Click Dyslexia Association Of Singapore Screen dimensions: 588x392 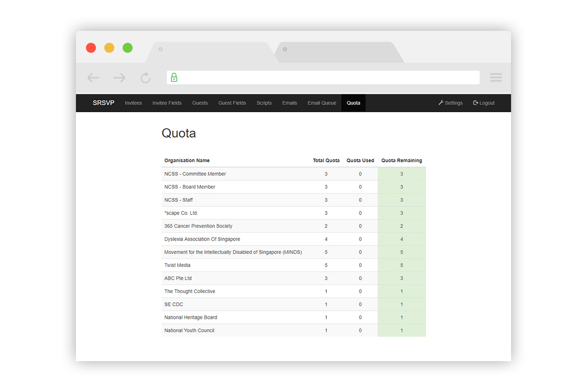click(x=202, y=239)
